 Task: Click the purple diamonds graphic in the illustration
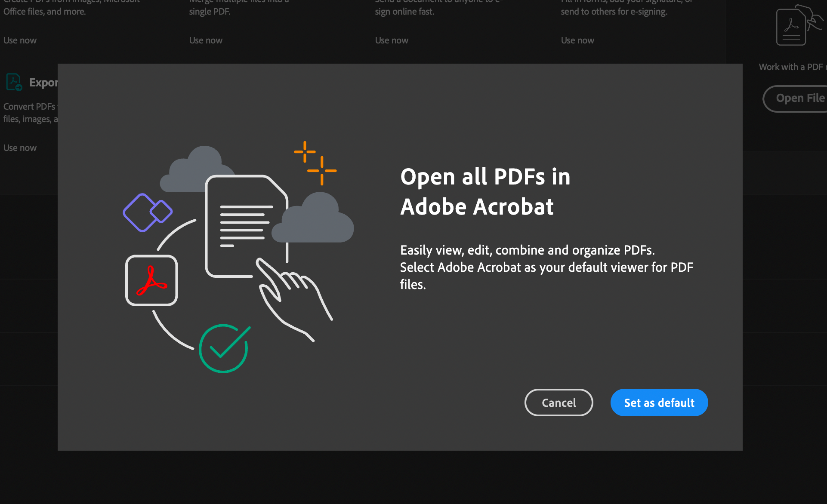pos(147,212)
